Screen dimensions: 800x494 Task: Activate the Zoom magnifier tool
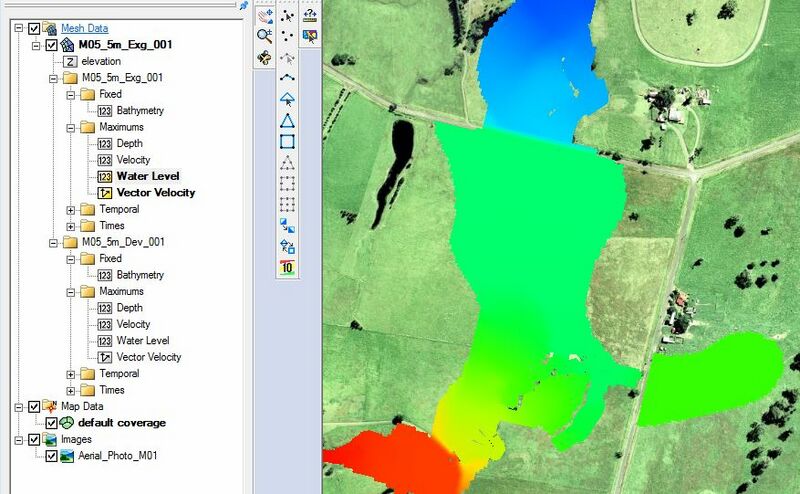[265, 36]
